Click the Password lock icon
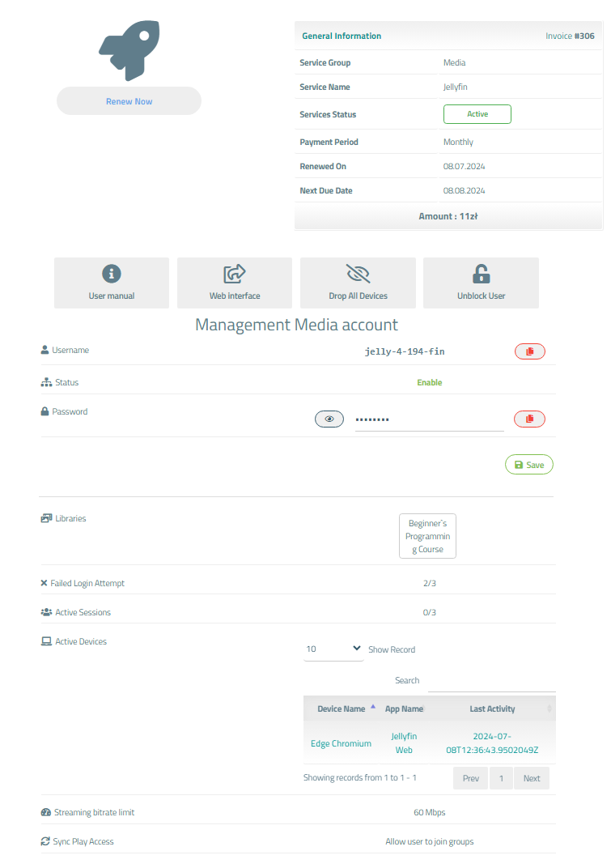Screen dimensions: 611x868 pyautogui.click(x=45, y=411)
